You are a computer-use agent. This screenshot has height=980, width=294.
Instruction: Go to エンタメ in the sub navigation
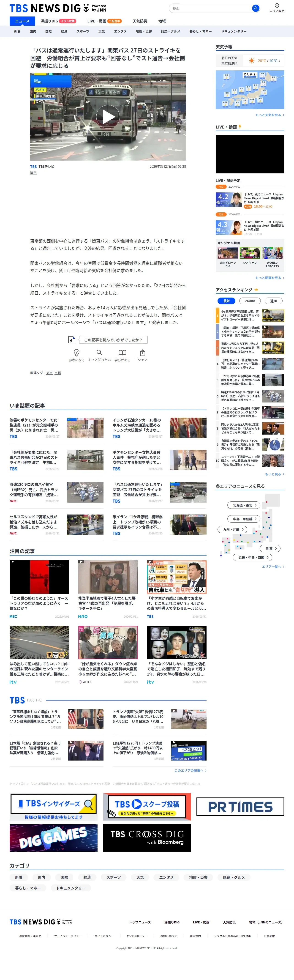(x=120, y=31)
